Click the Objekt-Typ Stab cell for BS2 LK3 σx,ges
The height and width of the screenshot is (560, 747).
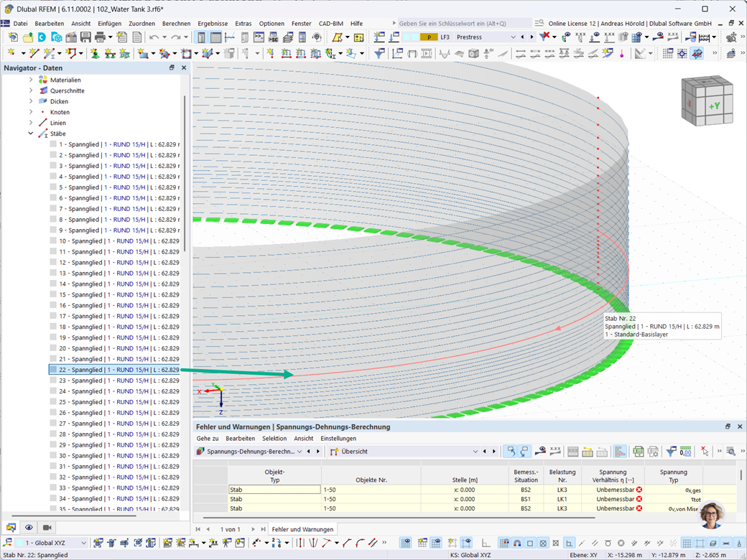[274, 490]
